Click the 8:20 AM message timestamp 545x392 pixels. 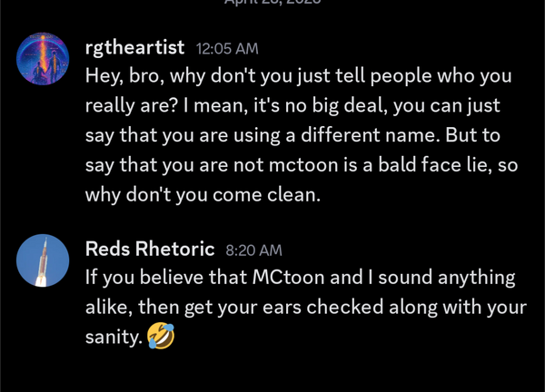253,250
